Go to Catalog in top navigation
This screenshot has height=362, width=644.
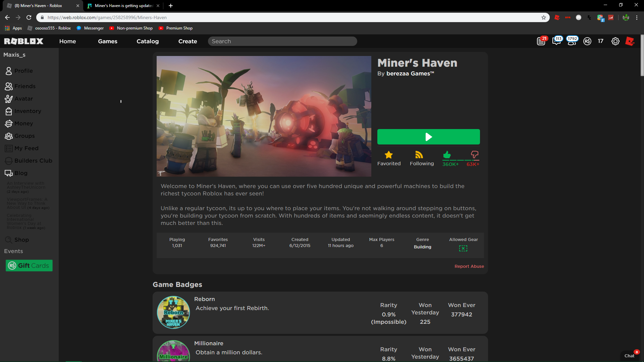coord(148,41)
